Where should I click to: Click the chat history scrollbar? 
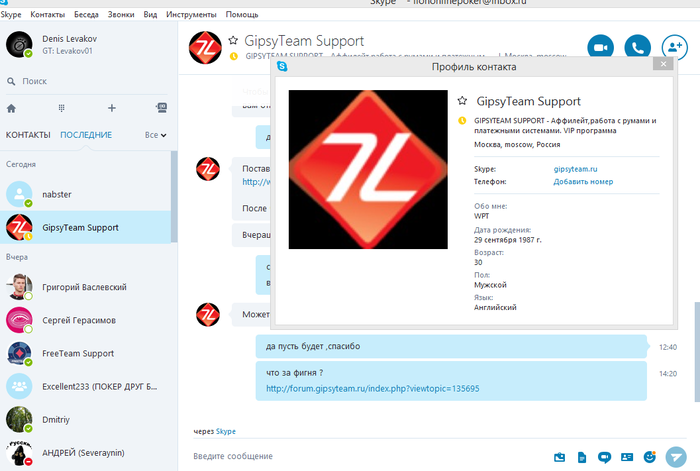[697, 352]
